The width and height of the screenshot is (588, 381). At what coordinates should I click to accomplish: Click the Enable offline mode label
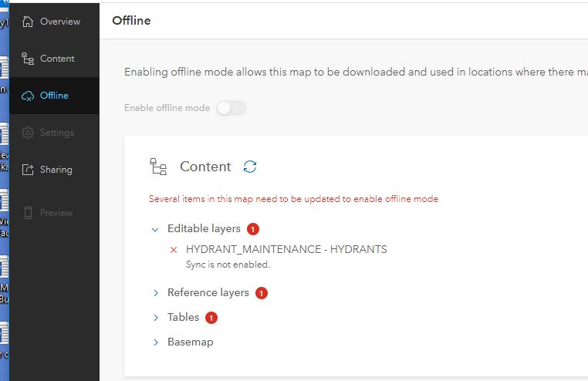pyautogui.click(x=167, y=108)
